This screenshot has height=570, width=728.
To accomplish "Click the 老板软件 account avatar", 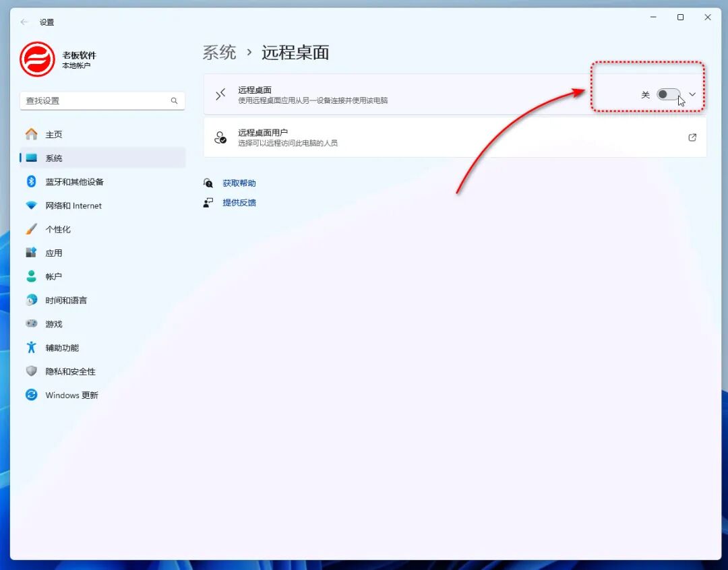I will tap(37, 59).
